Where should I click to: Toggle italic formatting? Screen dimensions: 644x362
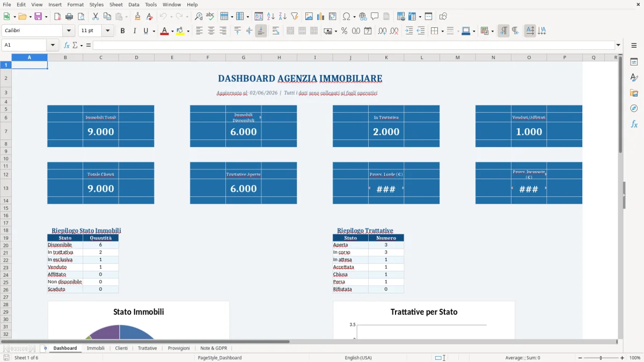(x=135, y=31)
